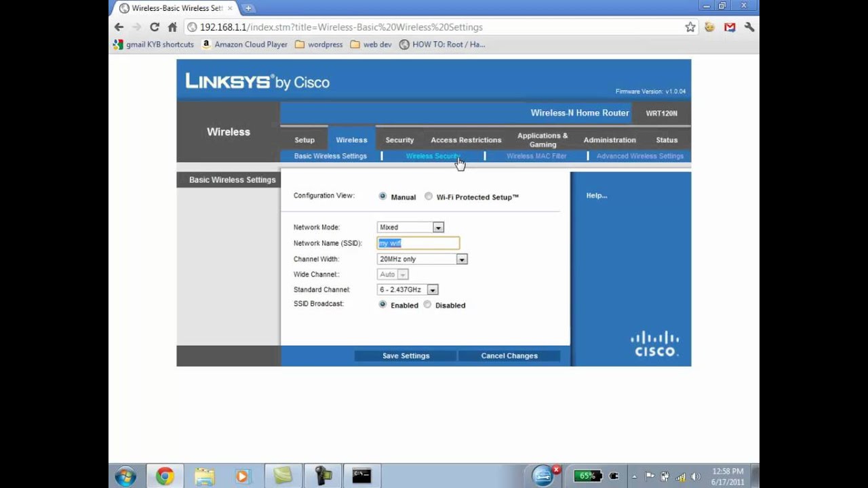Open the Security main tab
The image size is (868, 488).
pyautogui.click(x=399, y=140)
